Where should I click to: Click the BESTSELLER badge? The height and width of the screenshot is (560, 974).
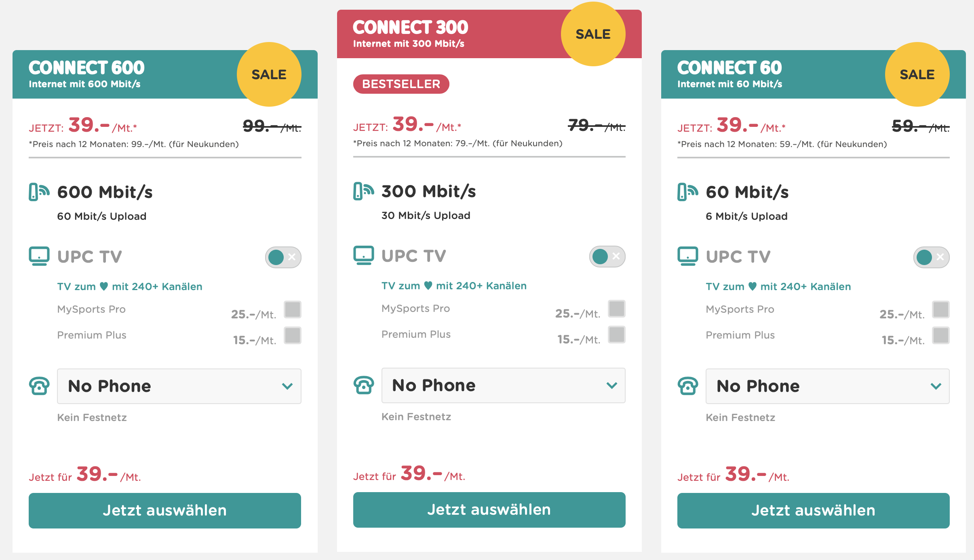coord(401,84)
